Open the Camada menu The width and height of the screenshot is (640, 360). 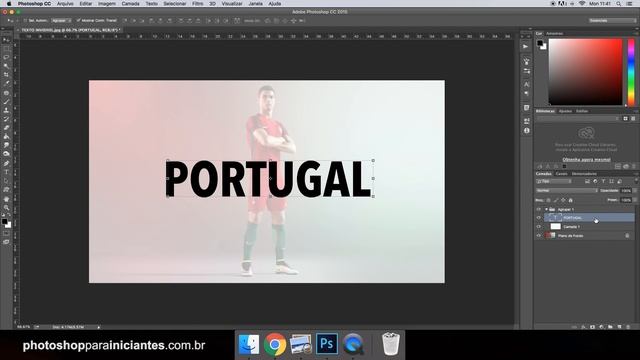[x=131, y=4]
